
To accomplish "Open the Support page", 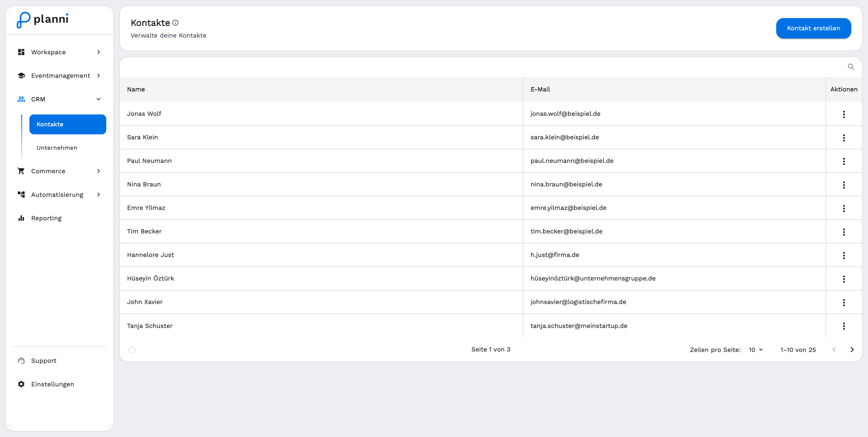I will [59, 361].
